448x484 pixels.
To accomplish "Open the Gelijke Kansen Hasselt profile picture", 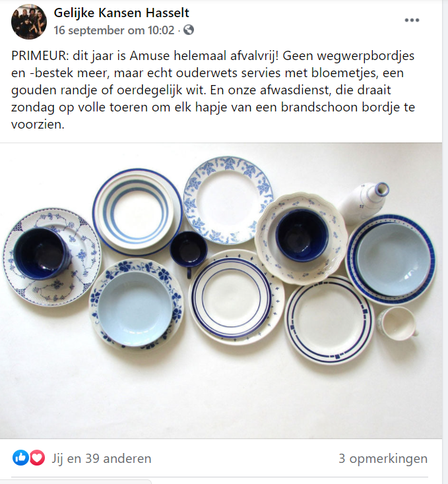I will coord(29,22).
